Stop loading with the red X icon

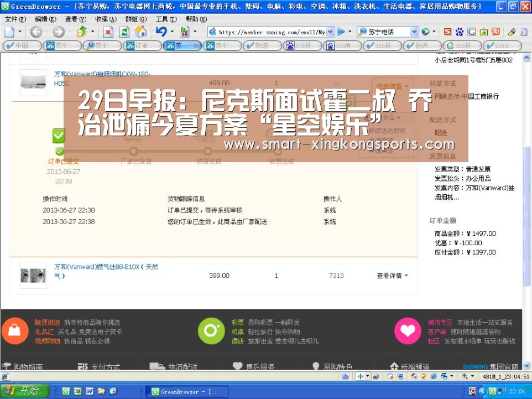108,32
